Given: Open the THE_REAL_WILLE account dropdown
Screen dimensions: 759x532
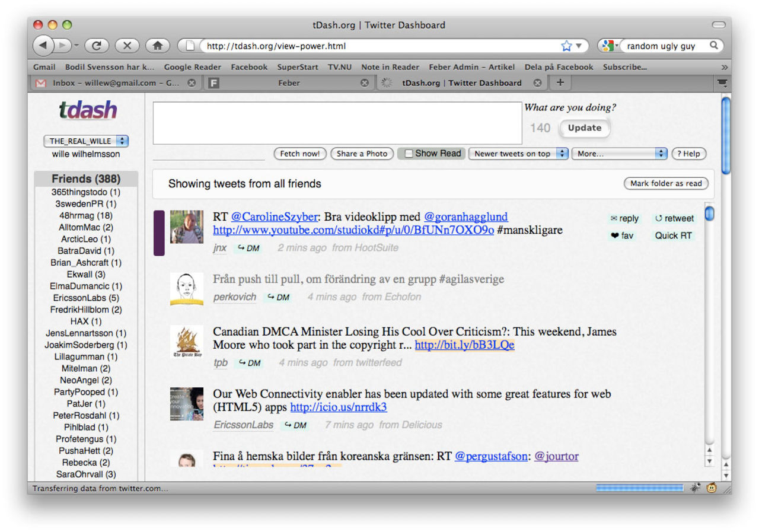Looking at the screenshot, I should point(86,141).
